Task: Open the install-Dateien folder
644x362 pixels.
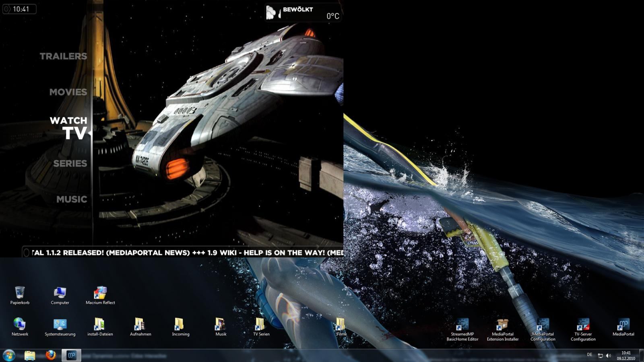Action: tap(100, 327)
